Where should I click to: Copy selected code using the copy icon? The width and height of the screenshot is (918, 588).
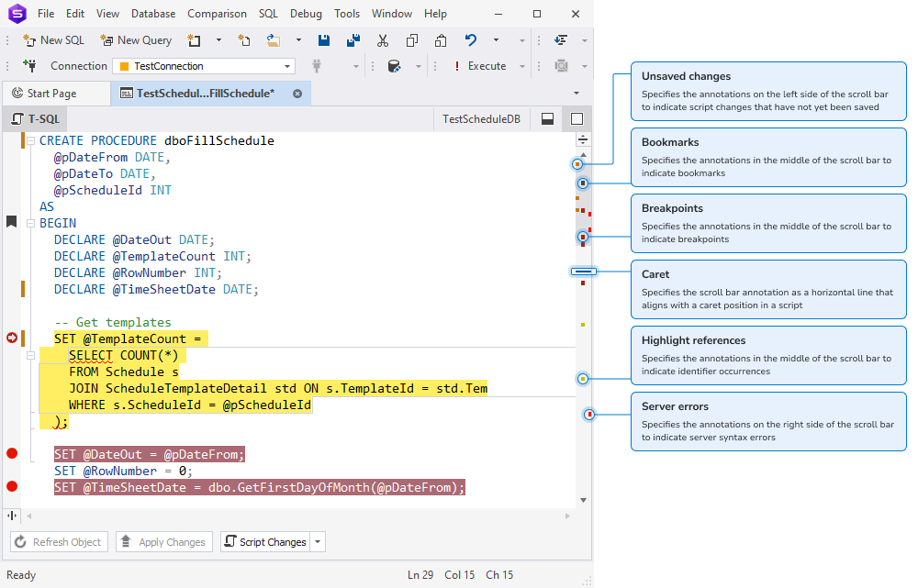411,39
